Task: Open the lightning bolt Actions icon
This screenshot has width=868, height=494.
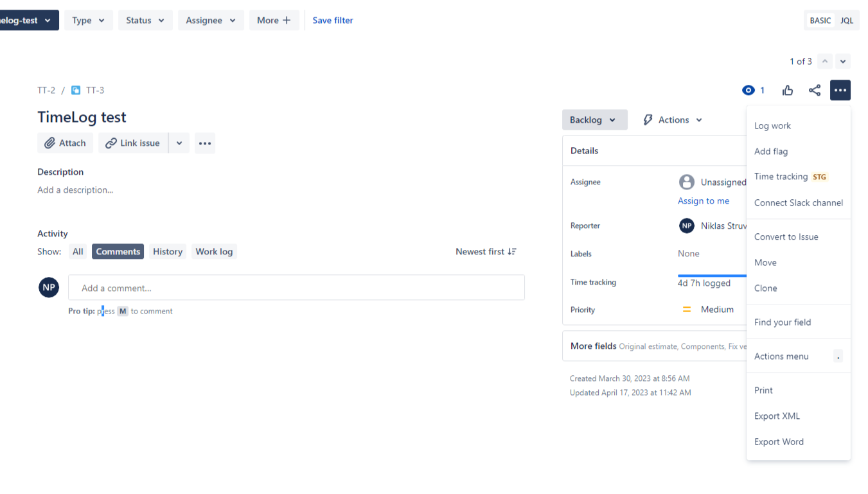Action: coord(648,119)
